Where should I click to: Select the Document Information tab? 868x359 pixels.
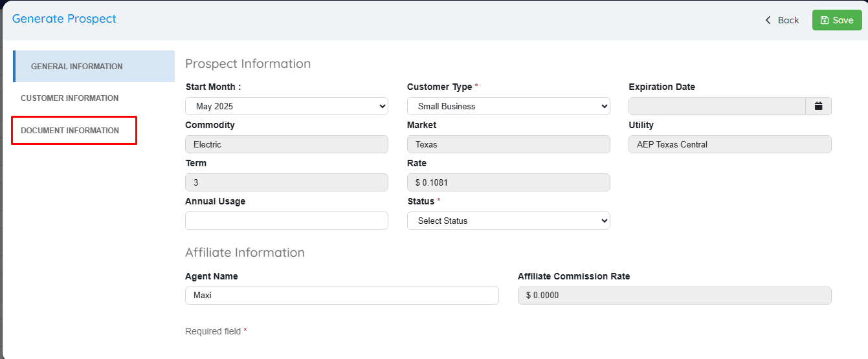click(70, 131)
